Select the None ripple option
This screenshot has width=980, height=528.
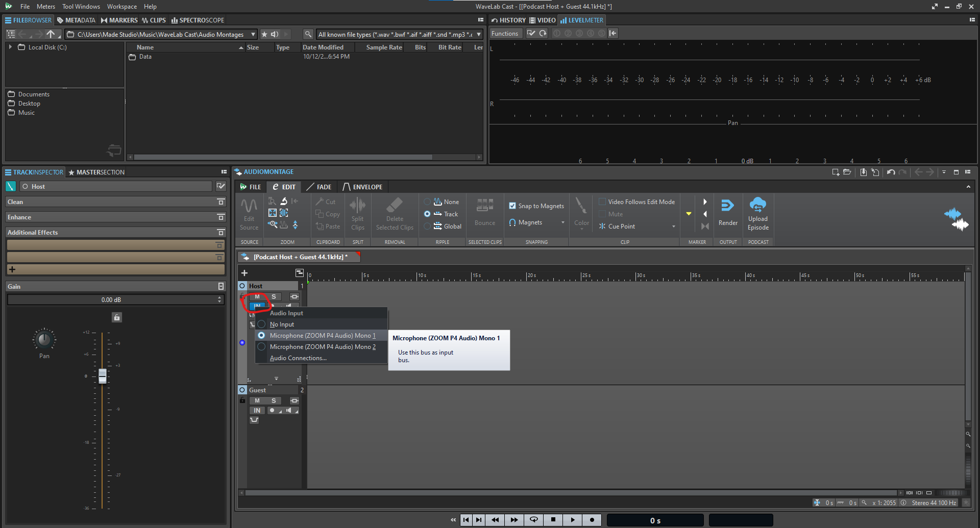point(427,202)
